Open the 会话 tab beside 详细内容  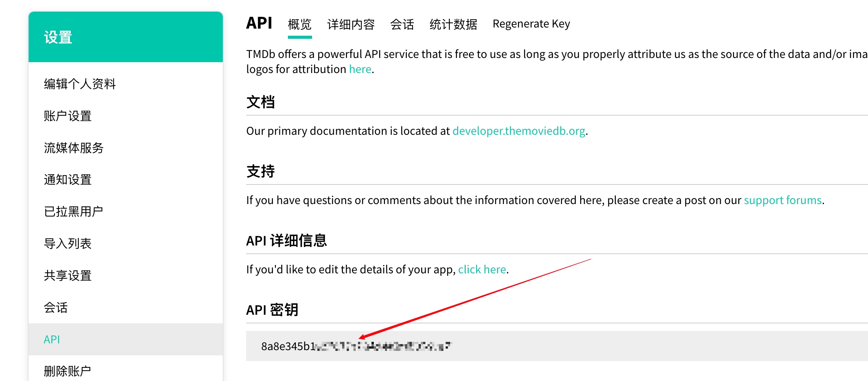click(402, 24)
